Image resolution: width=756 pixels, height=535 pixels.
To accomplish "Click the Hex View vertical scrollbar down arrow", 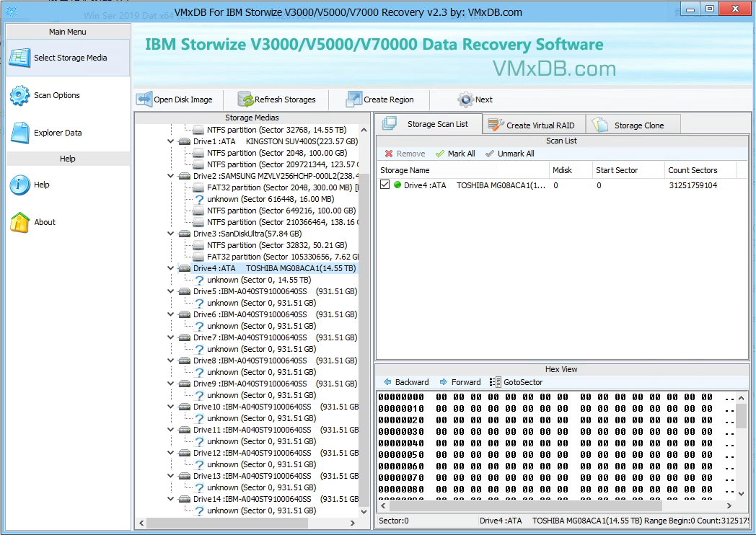I will [742, 494].
